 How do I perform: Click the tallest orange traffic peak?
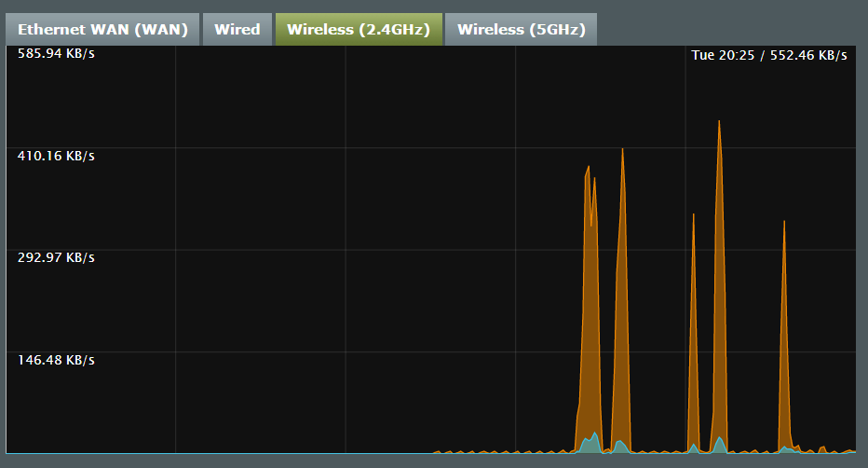(719, 288)
